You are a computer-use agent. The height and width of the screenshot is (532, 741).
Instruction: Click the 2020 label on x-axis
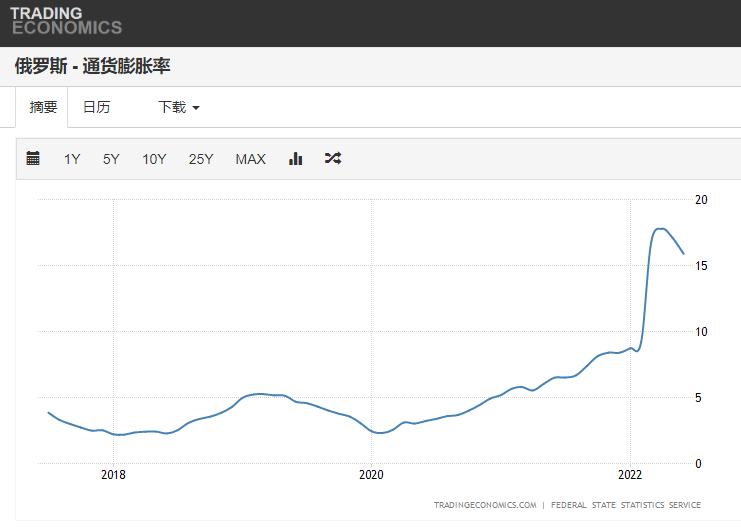pos(371,476)
